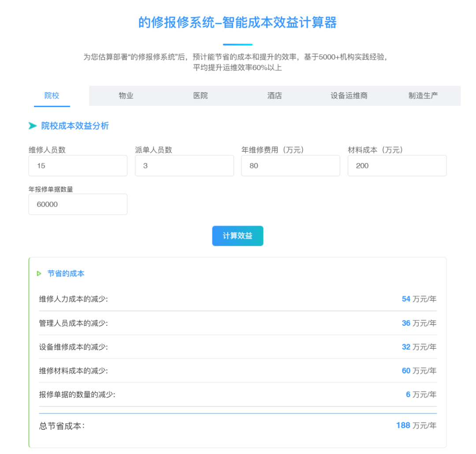Select the 年报修单据数量 field showing 60000
This screenshot has width=476, height=454.
(78, 204)
